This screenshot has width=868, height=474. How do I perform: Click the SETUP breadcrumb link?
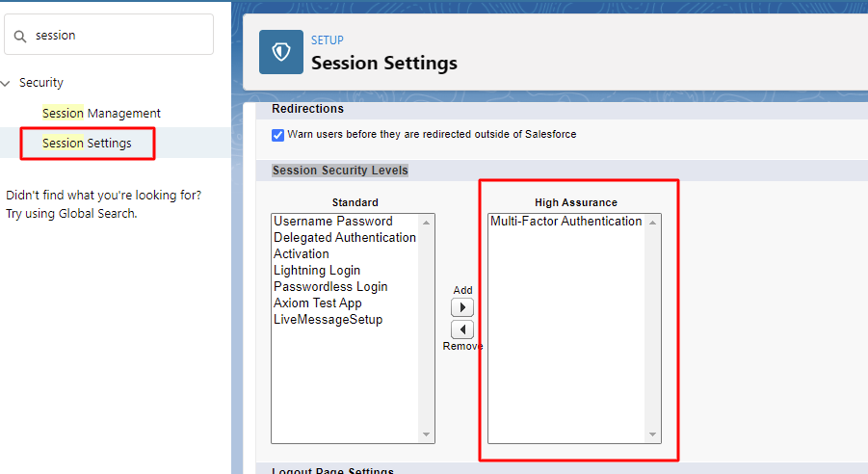[x=328, y=40]
